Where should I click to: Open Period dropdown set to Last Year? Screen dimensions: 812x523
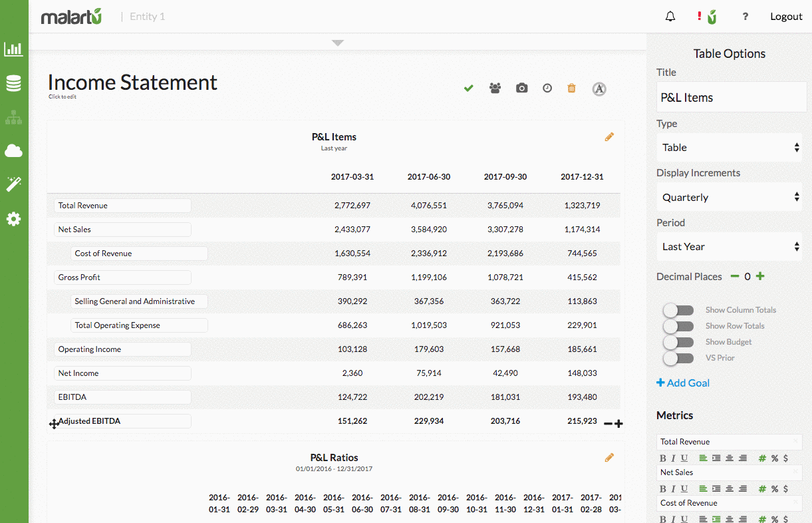[730, 247]
